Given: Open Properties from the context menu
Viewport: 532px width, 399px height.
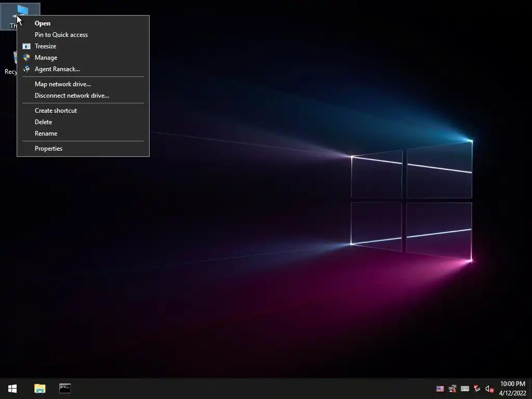Looking at the screenshot, I should (x=83, y=149).
